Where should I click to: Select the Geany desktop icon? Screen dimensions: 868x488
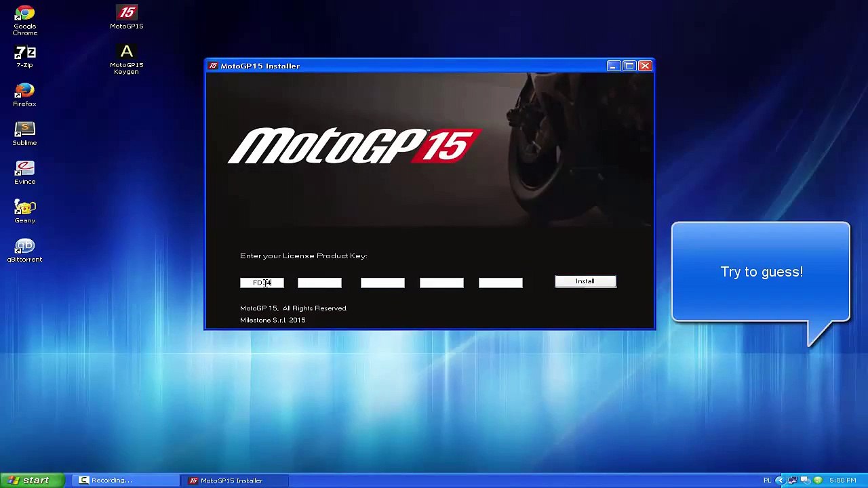[x=24, y=211]
